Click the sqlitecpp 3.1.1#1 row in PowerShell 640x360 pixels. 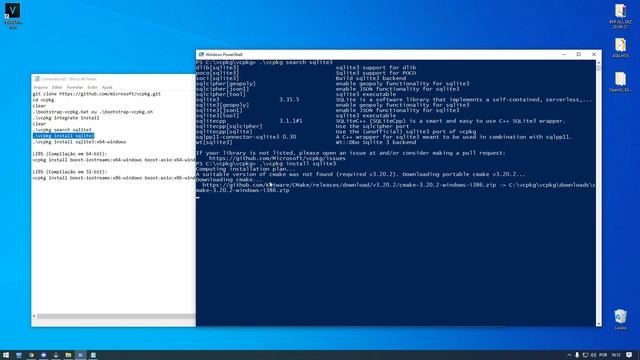[380, 121]
